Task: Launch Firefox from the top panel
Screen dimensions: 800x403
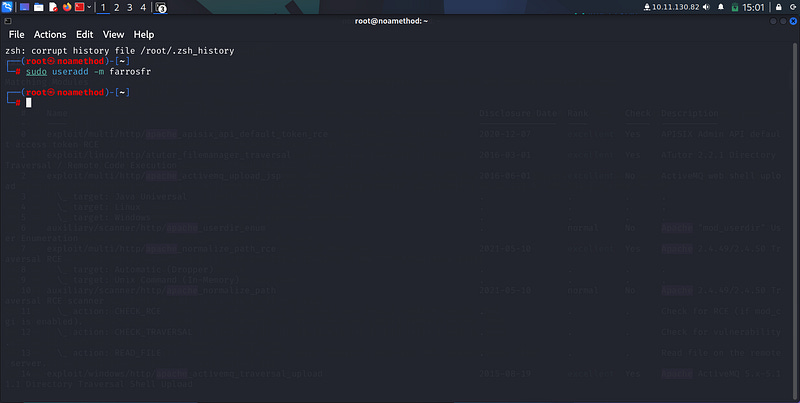Action: [x=66, y=7]
